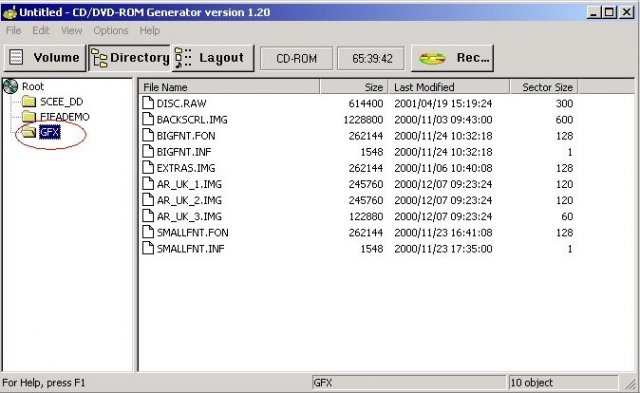Maximize the CD/DVD-ROM Generator window
This screenshot has width=640, height=393.
[609, 12]
